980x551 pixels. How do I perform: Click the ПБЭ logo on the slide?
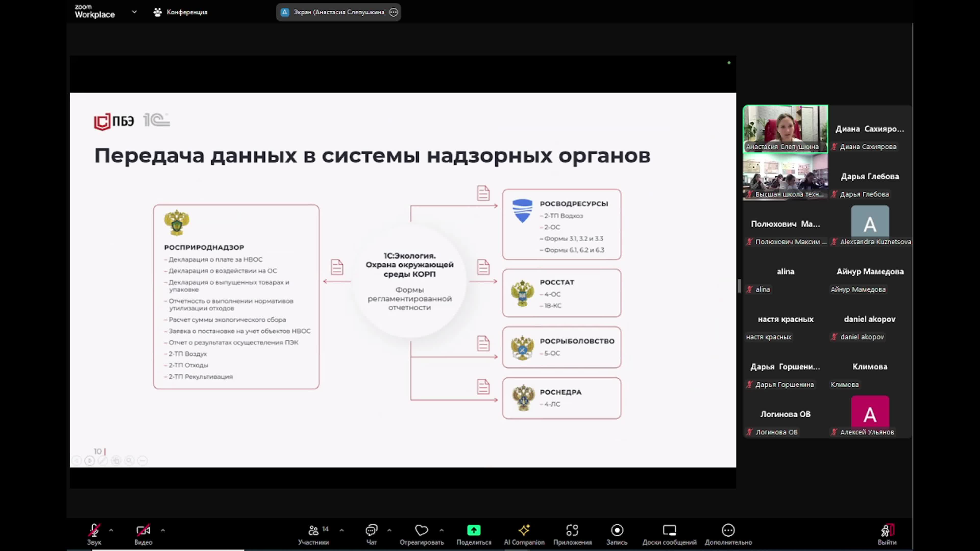tap(114, 122)
